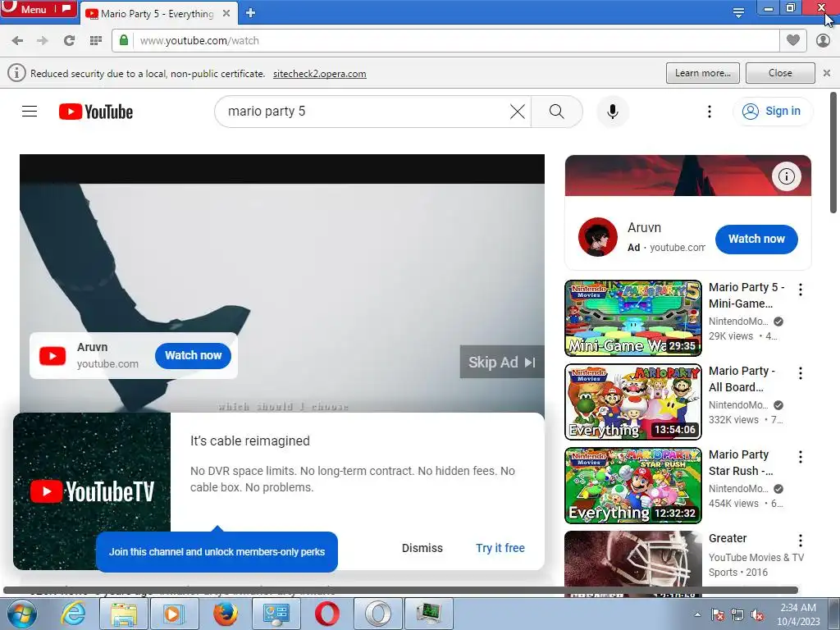Click the Aruvn ad name in video overlay
Image resolution: width=840 pixels, height=630 pixels.
point(92,347)
